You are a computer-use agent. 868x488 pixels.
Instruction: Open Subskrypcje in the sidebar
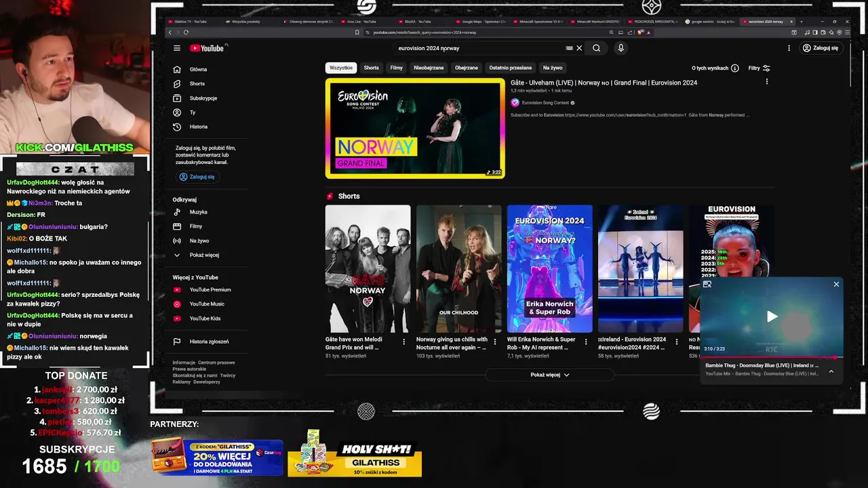[x=205, y=98]
